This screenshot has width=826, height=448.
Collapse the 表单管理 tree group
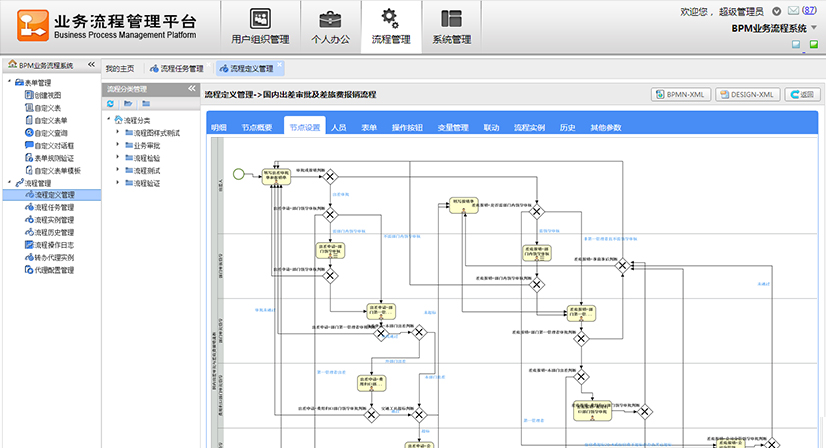tap(9, 82)
